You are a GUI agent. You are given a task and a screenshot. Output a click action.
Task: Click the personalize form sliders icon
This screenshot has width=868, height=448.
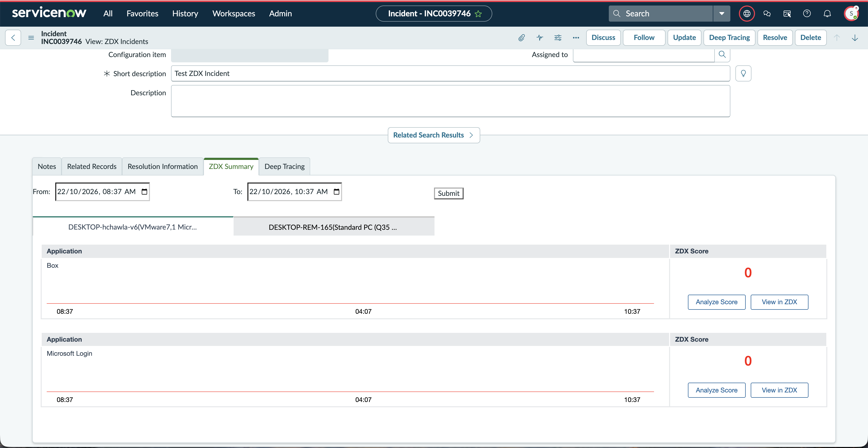pyautogui.click(x=558, y=37)
